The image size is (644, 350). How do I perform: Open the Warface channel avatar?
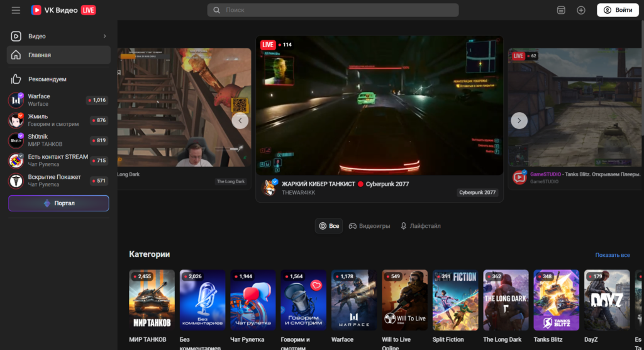pos(16,100)
